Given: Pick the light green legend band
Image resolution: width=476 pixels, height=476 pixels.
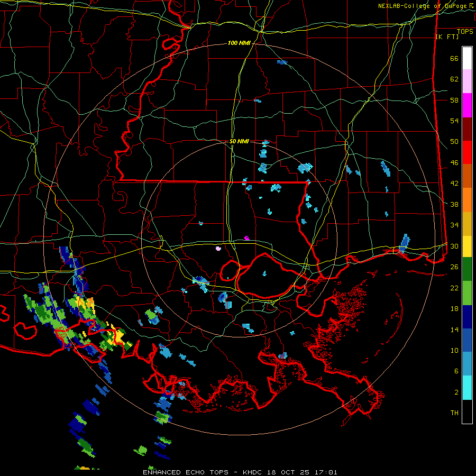Looking at the screenshot, I should [x=467, y=293].
